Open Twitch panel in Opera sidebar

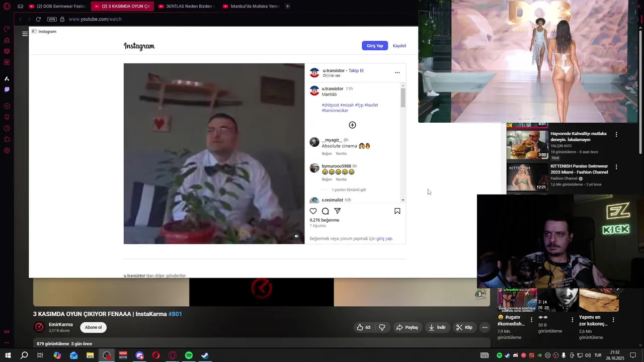pyautogui.click(x=7, y=89)
